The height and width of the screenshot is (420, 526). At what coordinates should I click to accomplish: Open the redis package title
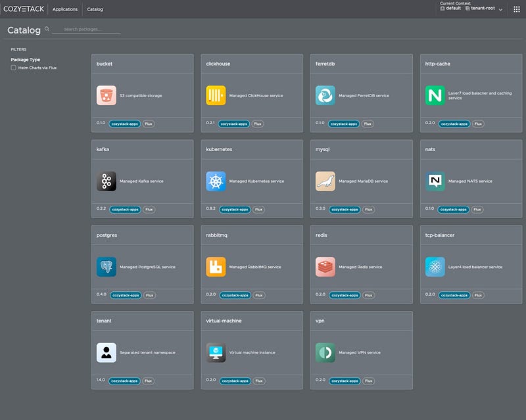coord(321,235)
